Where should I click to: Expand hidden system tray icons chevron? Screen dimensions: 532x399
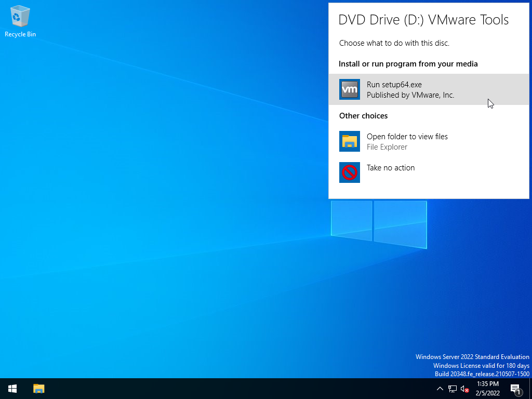pyautogui.click(x=440, y=389)
